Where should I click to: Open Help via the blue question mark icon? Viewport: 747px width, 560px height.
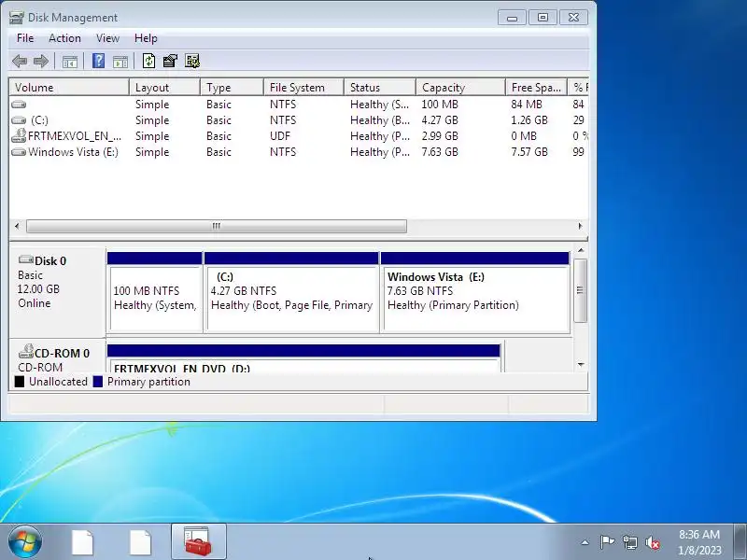(98, 61)
